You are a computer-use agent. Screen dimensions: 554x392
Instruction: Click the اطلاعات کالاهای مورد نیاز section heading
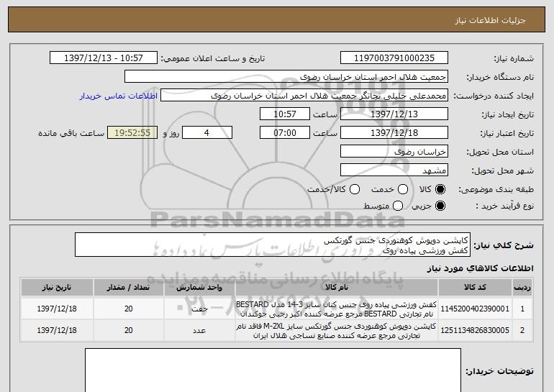480,268
